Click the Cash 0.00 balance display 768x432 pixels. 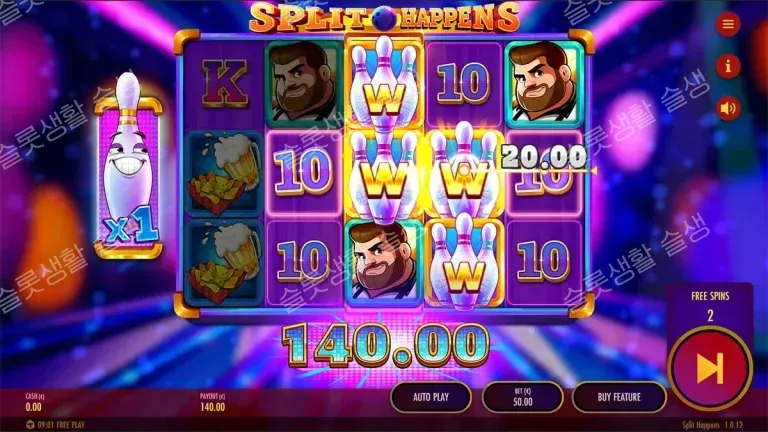34,402
